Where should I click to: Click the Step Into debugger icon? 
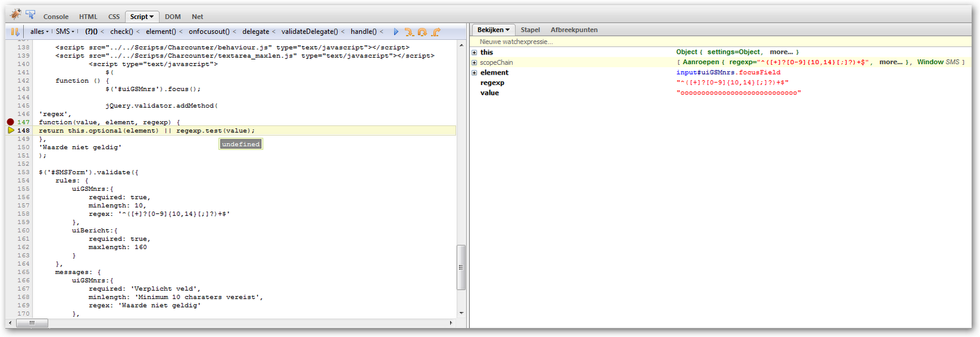[x=409, y=32]
